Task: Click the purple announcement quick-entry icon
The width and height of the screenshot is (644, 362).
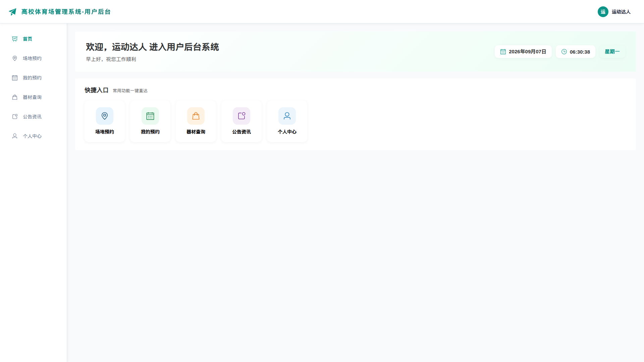Action: click(x=241, y=116)
